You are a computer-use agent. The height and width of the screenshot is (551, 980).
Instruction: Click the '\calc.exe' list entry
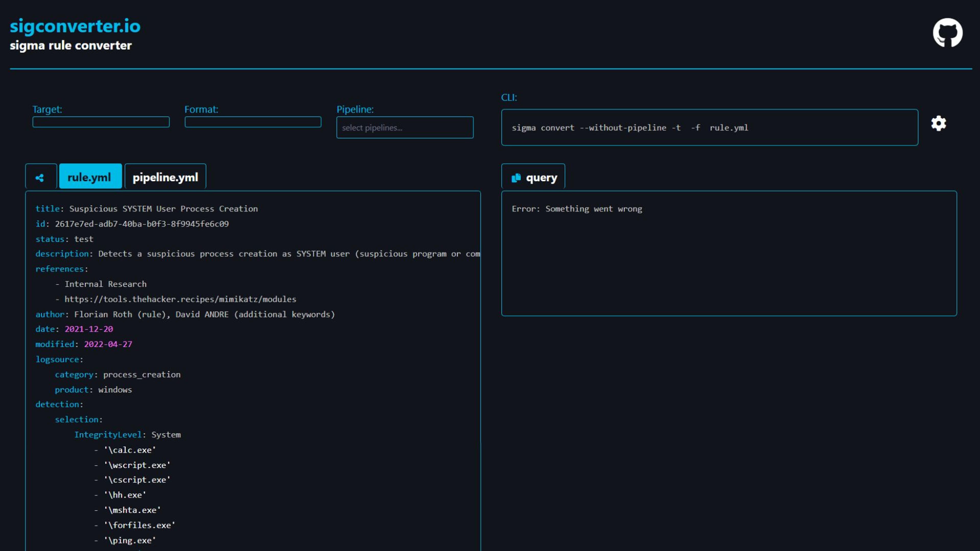(x=125, y=450)
